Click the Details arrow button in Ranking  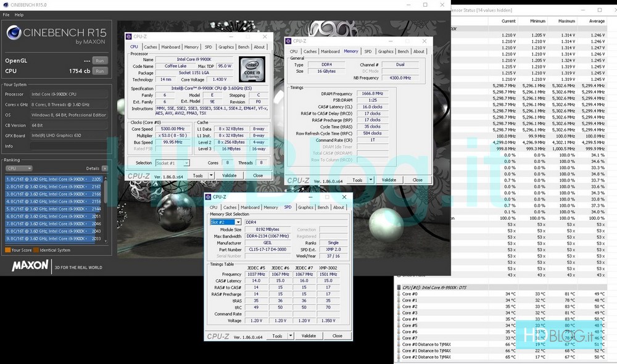104,168
